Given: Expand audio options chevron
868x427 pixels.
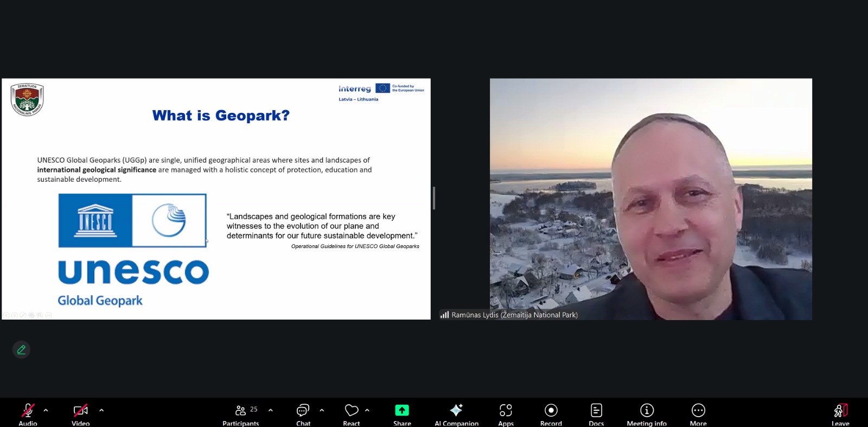Looking at the screenshot, I should pyautogui.click(x=46, y=410).
